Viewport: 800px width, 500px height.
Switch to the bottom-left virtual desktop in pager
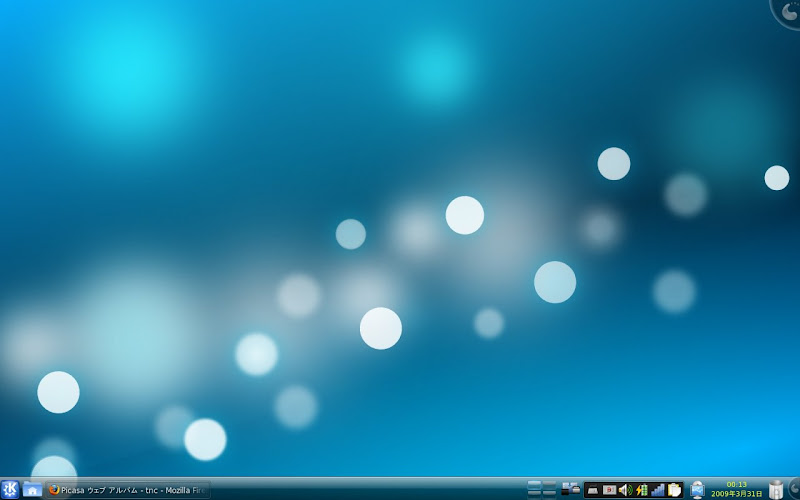534,494
